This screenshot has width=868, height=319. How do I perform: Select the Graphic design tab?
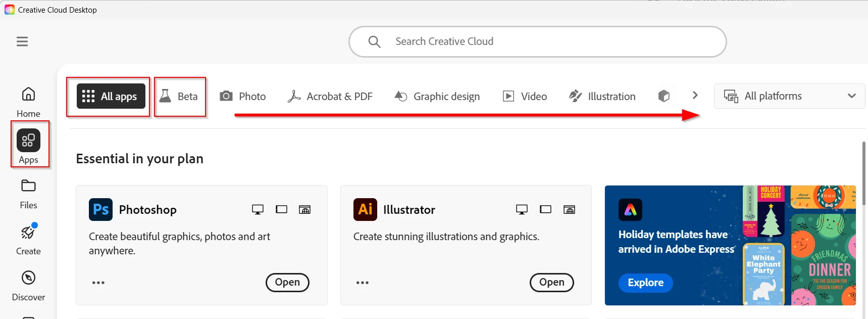437,96
